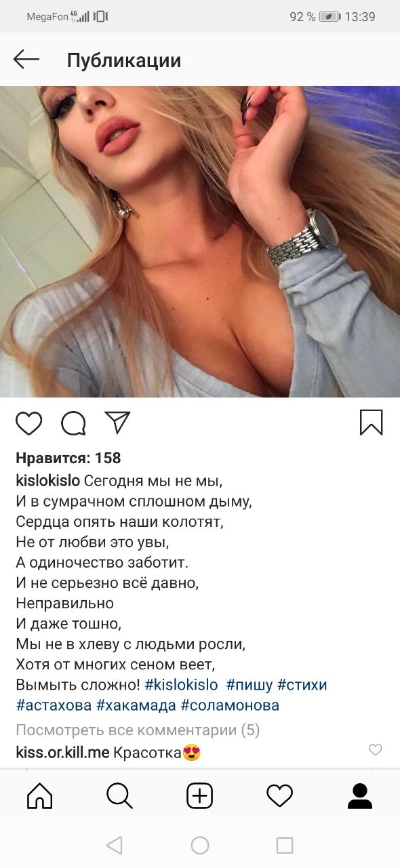This screenshot has height=868, width=400.
Task: Open comments via the speech bubble icon
Action: (73, 423)
